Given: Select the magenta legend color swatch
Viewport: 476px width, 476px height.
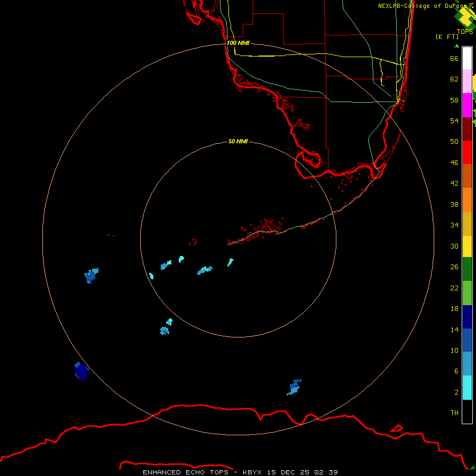Looking at the screenshot, I should pyautogui.click(x=467, y=105).
